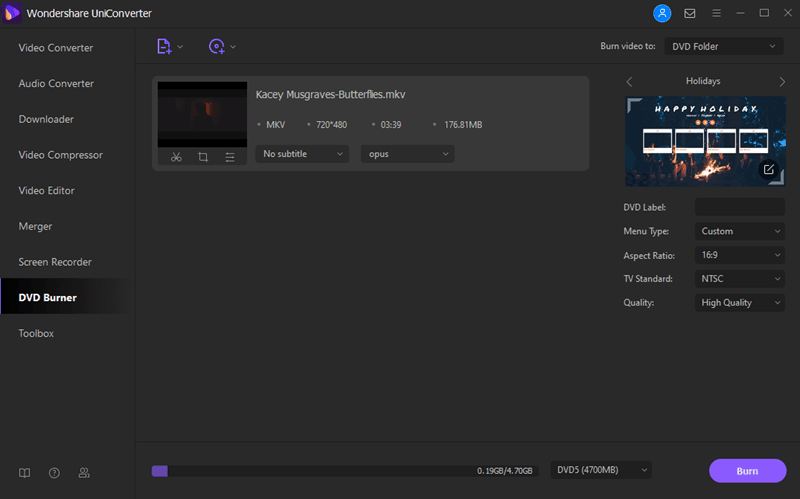
Task: Click the add files icon
Action: pos(164,46)
